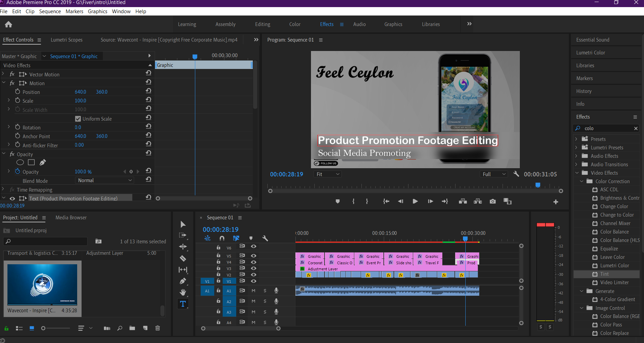Select the Hand tool
Viewport: 644px width, 343px height.
point(183,292)
